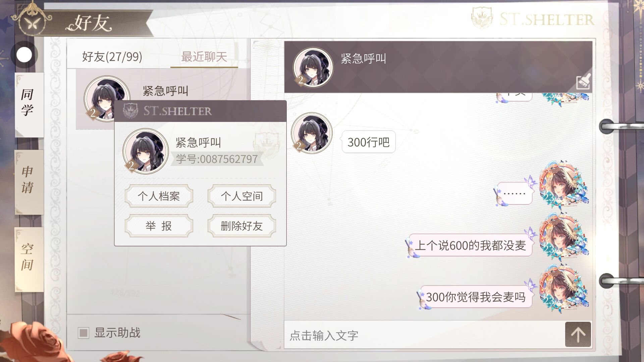The height and width of the screenshot is (362, 644).
Task: Click your avatar beside 300你觉得我会麦吗 message
Action: [x=563, y=288]
